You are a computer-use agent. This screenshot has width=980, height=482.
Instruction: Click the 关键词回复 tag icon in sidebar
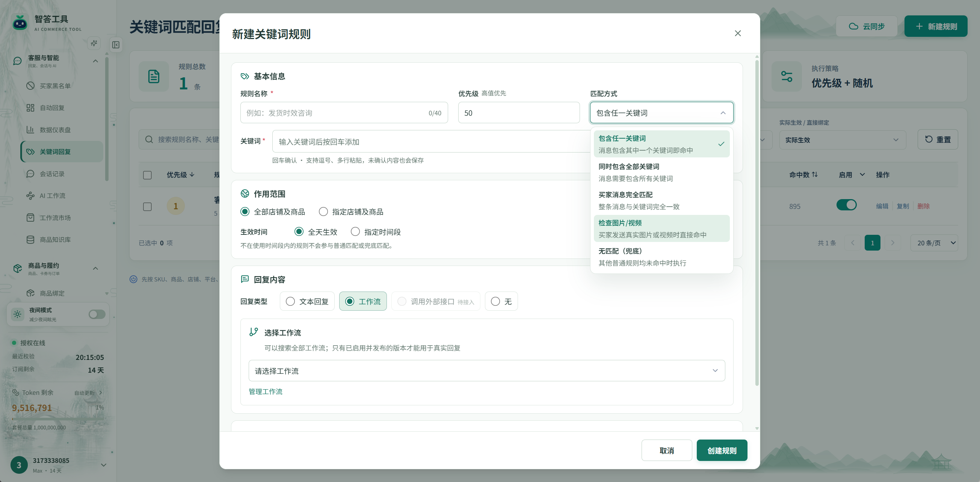(30, 152)
